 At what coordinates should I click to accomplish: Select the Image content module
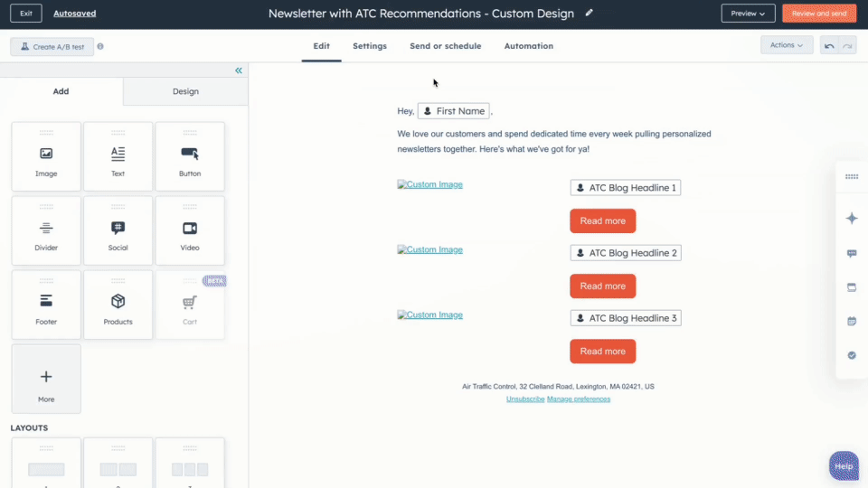pyautogui.click(x=46, y=157)
